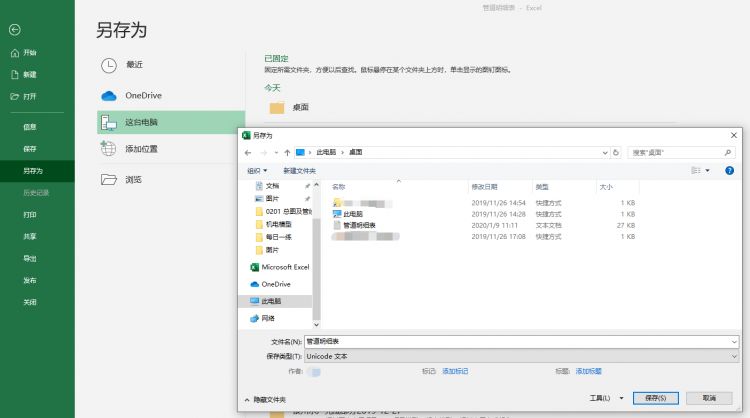Select 网络 (Network) in navigation pane
The height and width of the screenshot is (418, 750).
pyautogui.click(x=268, y=318)
